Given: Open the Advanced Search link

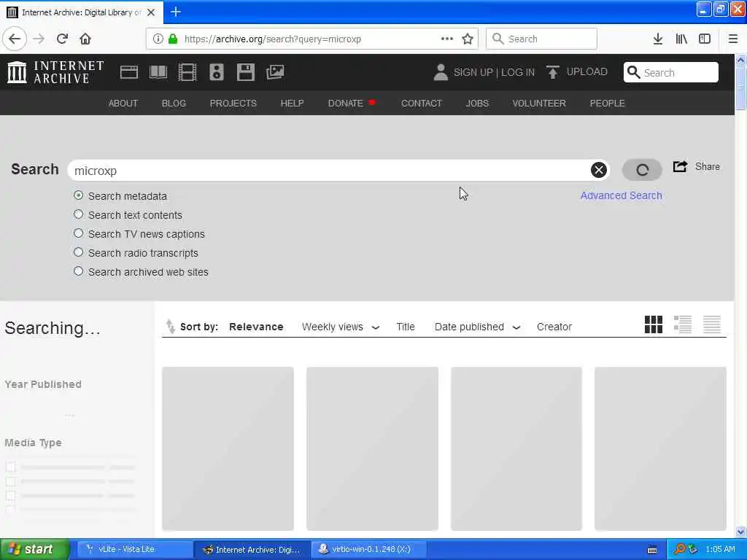Looking at the screenshot, I should 621,195.
